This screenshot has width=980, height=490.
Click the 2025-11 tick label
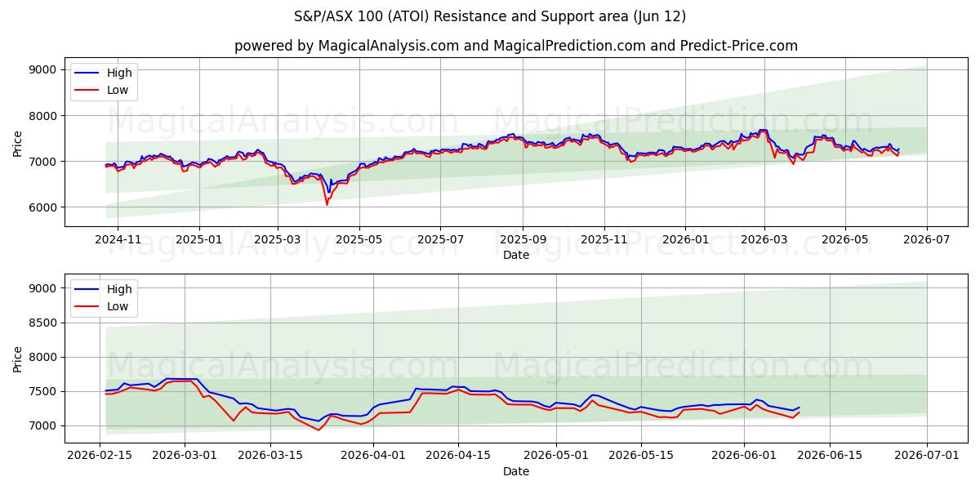(x=604, y=239)
